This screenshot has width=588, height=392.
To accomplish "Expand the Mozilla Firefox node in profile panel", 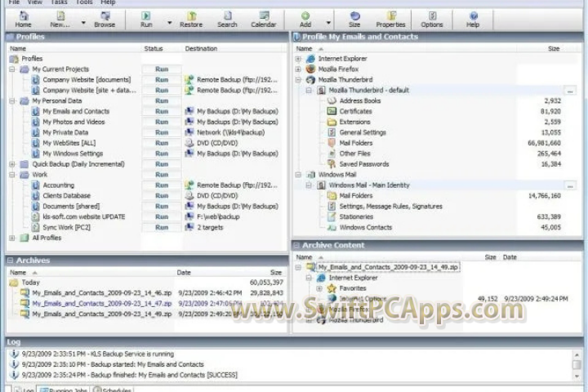I will [298, 69].
